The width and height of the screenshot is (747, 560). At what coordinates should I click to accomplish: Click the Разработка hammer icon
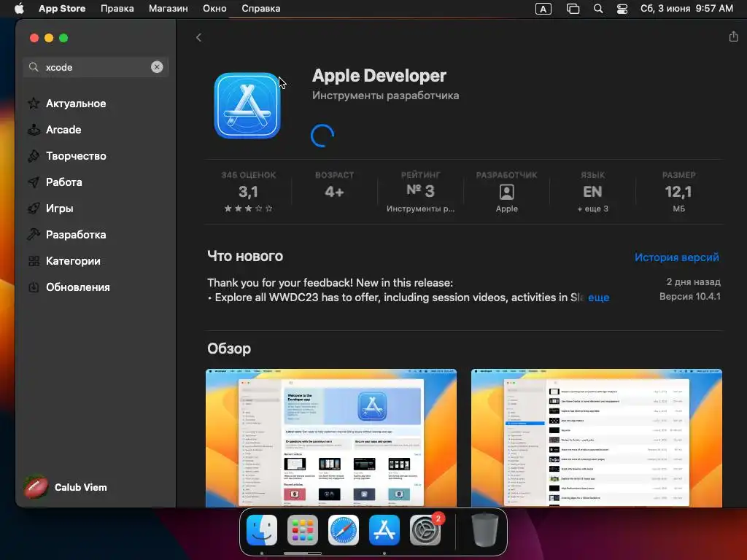click(x=34, y=234)
